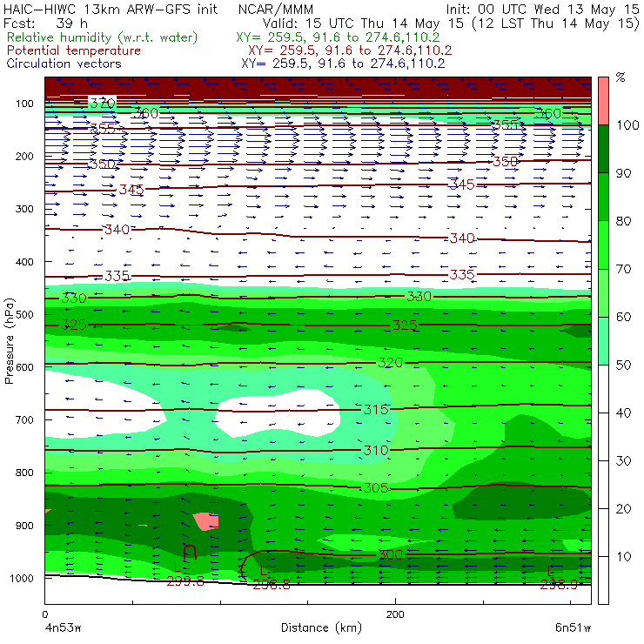Click the '900' pressure axis tick label
This screenshot has height=644, width=644.
pyautogui.click(x=24, y=526)
